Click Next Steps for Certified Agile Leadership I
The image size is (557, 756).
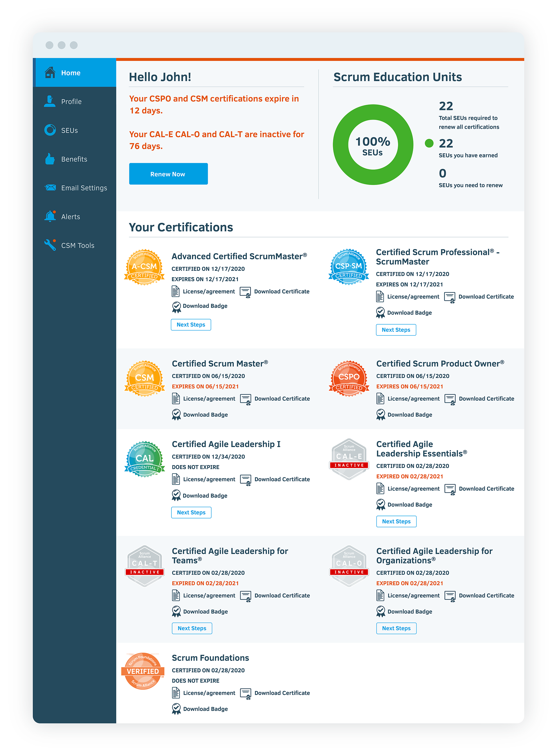tap(191, 512)
